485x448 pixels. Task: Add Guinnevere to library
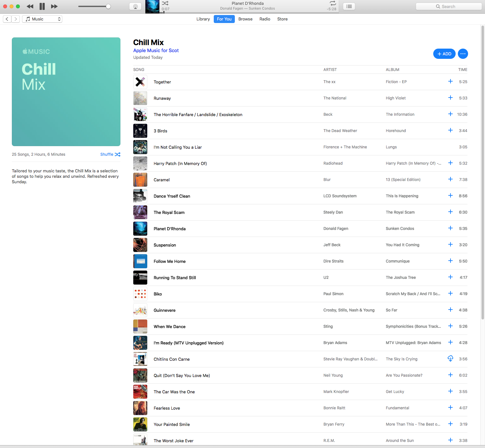pyautogui.click(x=450, y=310)
